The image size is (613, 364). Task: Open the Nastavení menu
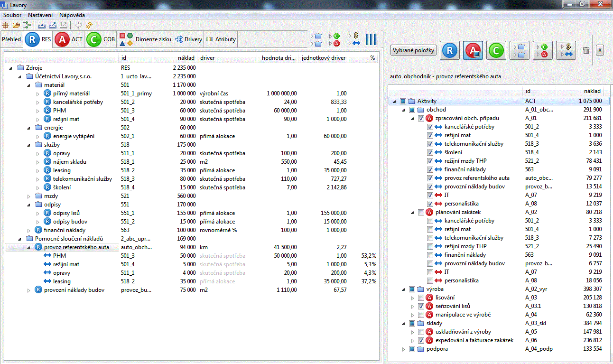(x=40, y=15)
